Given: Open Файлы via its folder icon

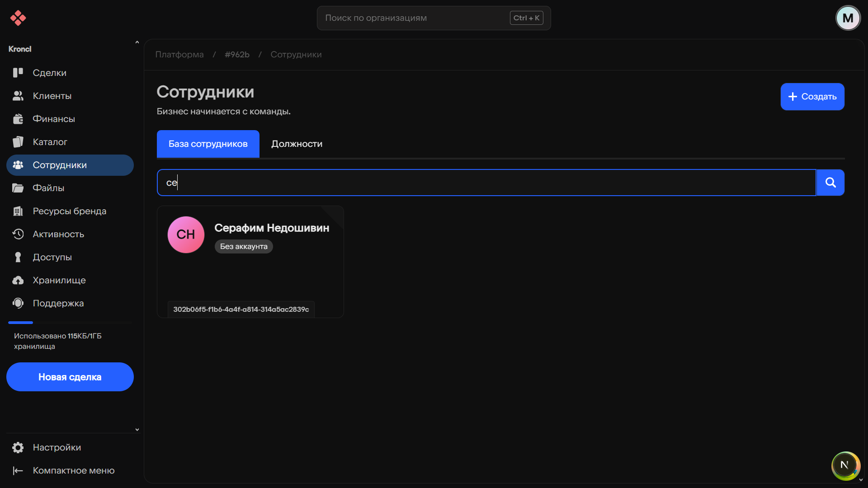Looking at the screenshot, I should point(18,188).
